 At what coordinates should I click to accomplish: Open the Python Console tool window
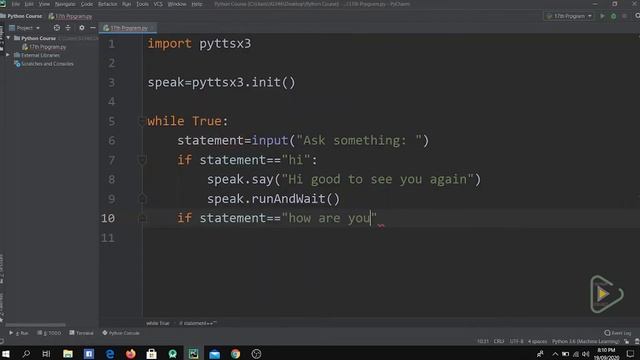click(121, 333)
